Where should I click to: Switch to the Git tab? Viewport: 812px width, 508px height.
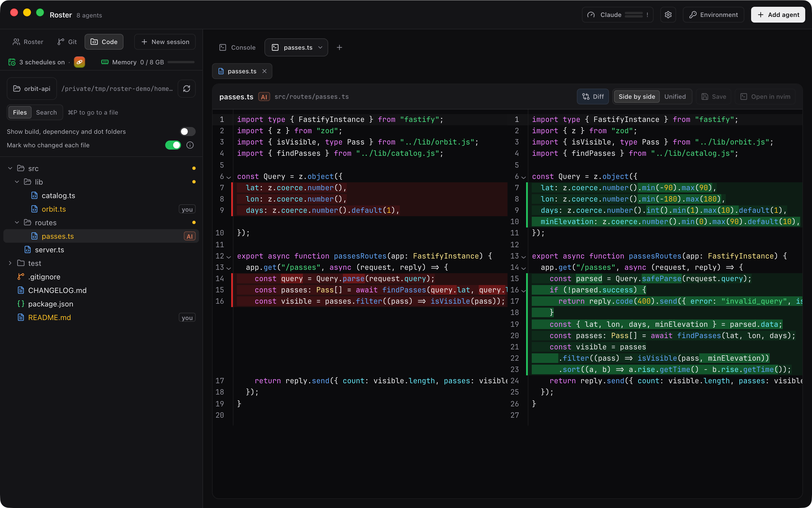(x=67, y=42)
